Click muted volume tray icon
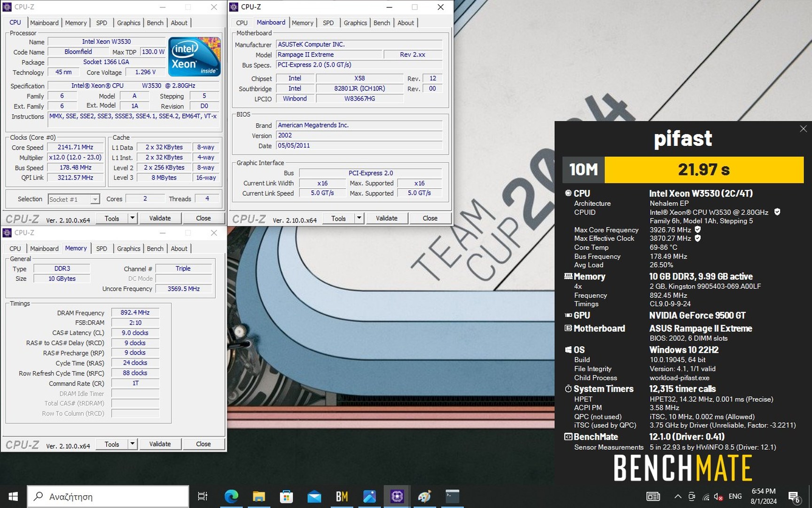 point(718,497)
